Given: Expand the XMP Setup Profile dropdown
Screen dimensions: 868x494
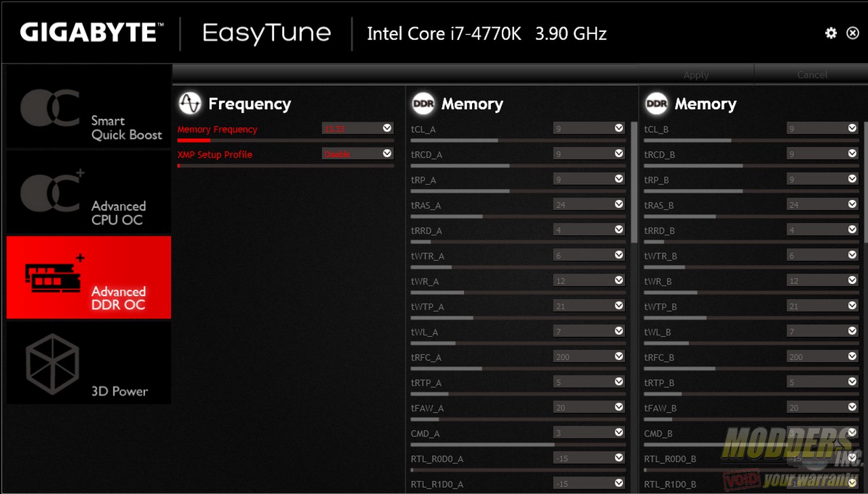Looking at the screenshot, I should tap(357, 154).
